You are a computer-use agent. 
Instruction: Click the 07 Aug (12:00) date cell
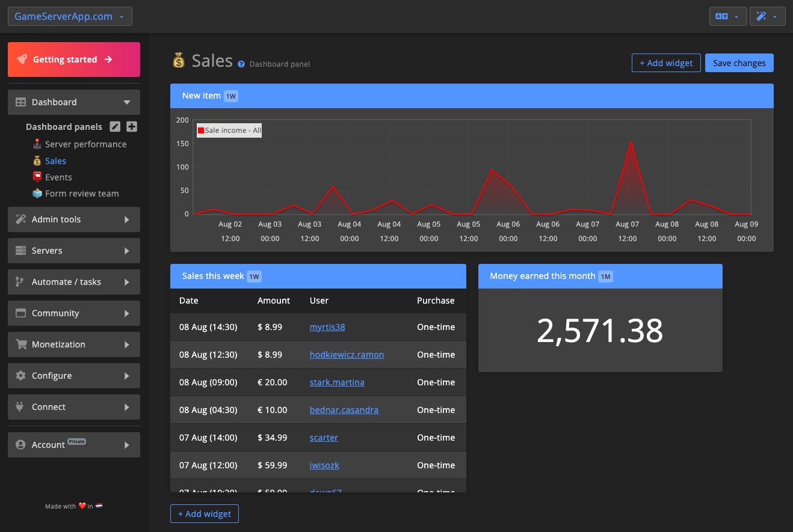click(x=208, y=465)
